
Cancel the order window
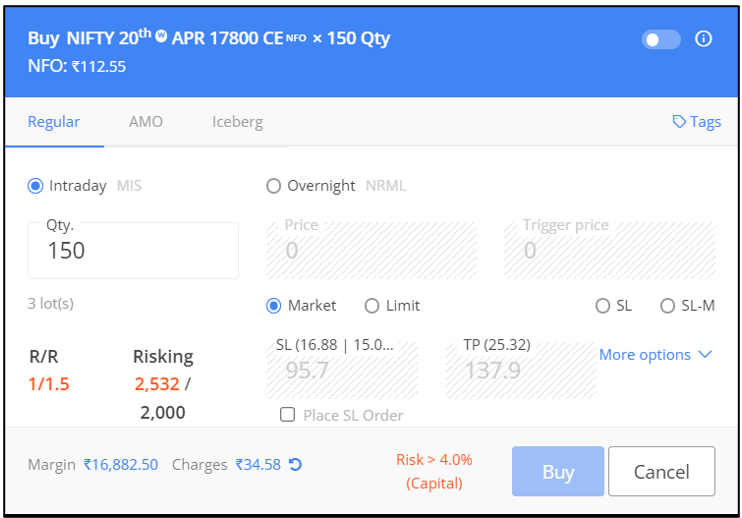661,472
